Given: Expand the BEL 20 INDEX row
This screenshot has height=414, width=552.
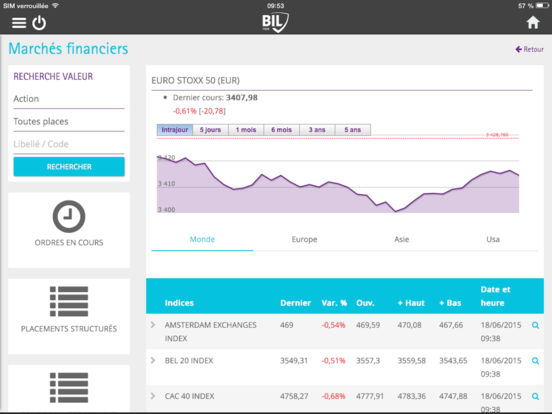Looking at the screenshot, I should 153,360.
